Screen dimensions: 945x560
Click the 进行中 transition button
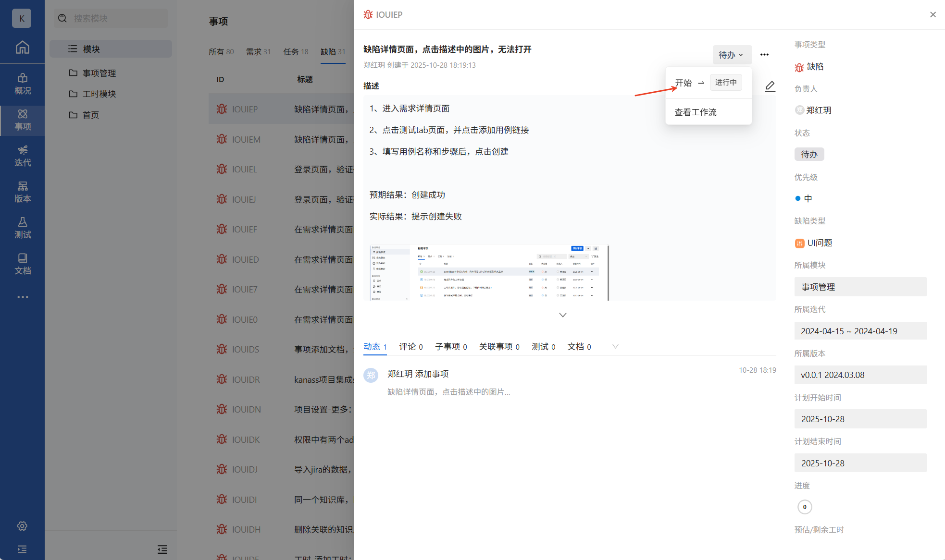point(725,82)
